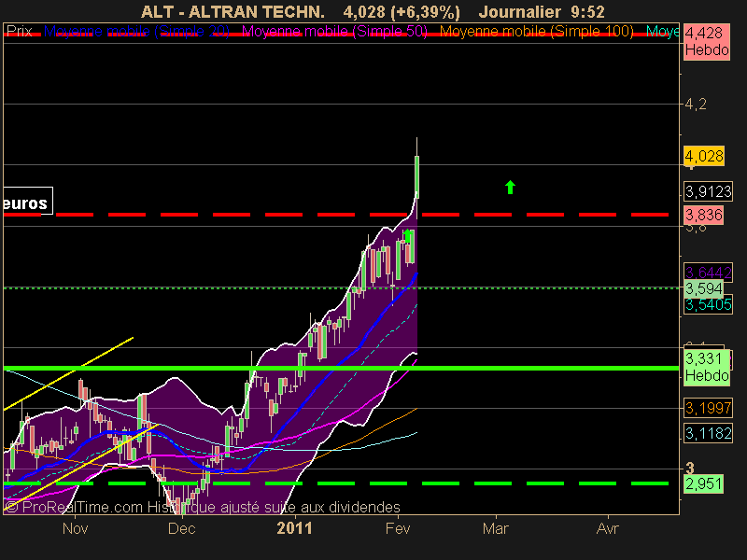The image size is (747, 560).
Task: Select Moyenne mobile (Simple 50) legend
Action: (334, 32)
